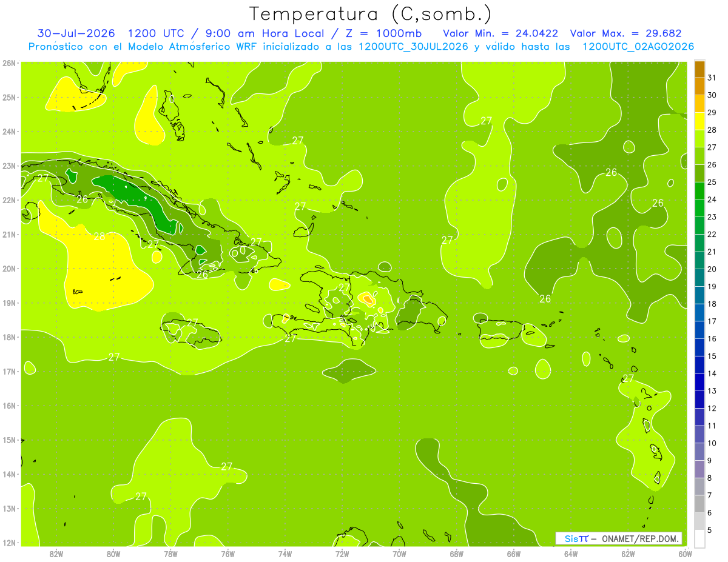
Task: Click the latitude label 16N
Action: [9, 406]
